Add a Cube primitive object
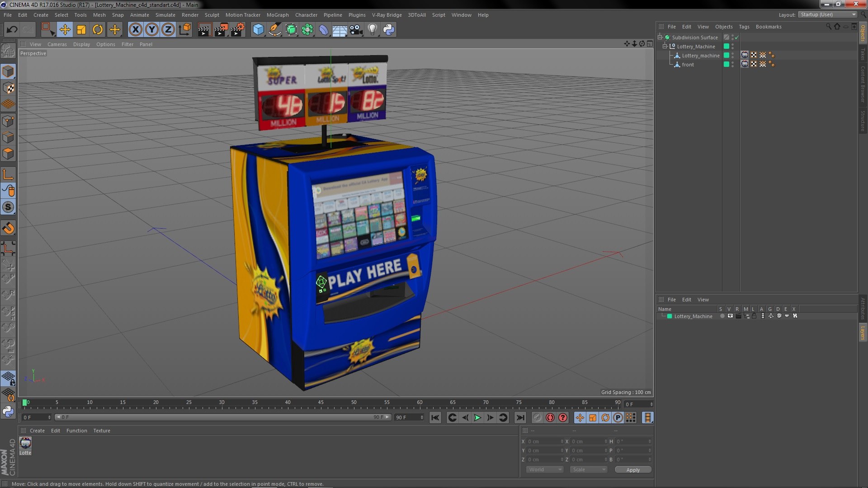Image resolution: width=868 pixels, height=488 pixels. point(258,30)
